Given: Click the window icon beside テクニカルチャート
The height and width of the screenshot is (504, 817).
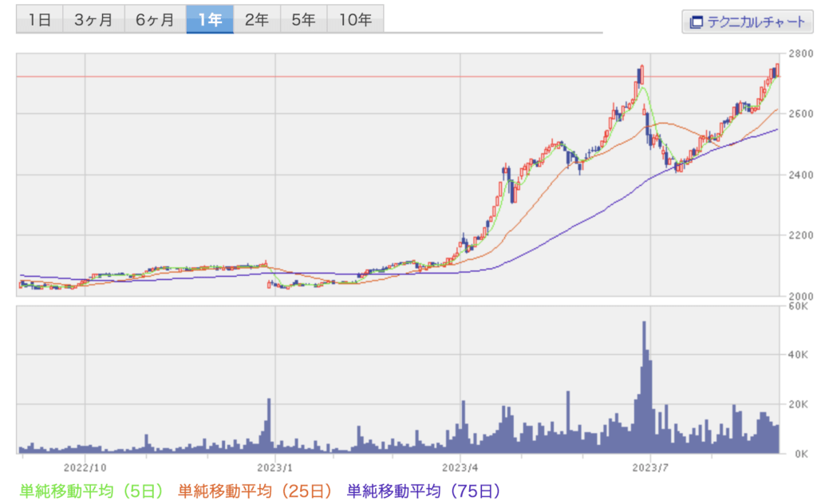Looking at the screenshot, I should (x=695, y=22).
